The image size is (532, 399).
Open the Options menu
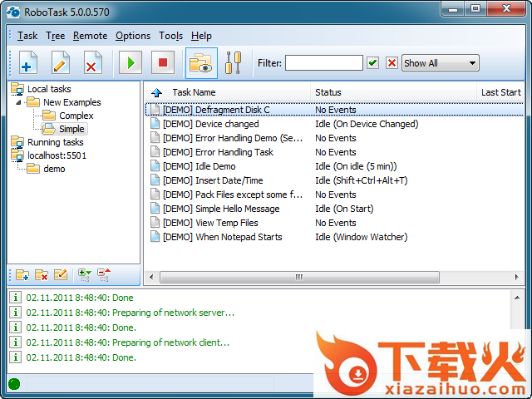133,36
